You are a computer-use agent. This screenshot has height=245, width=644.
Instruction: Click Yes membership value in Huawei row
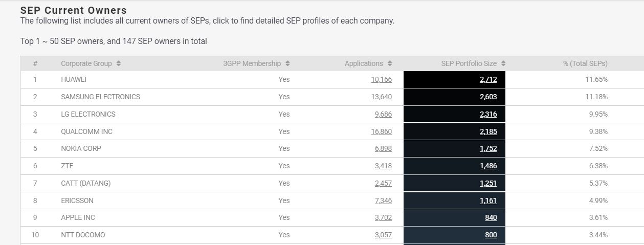click(284, 79)
